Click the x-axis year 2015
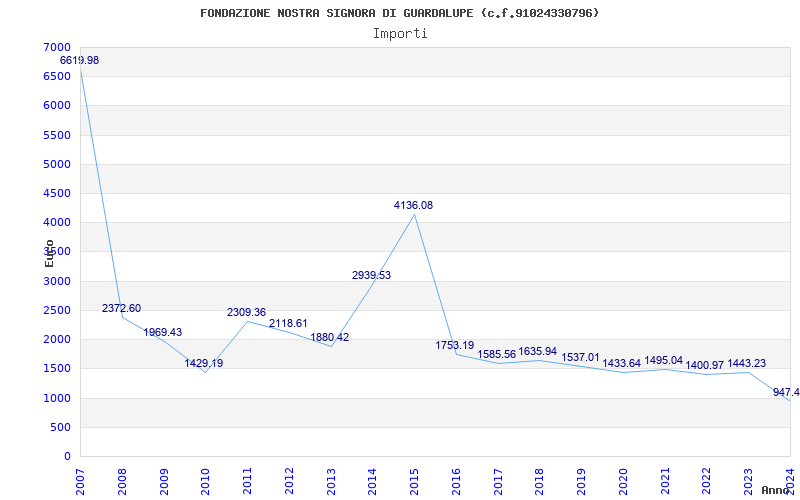800x500 pixels. tap(414, 482)
